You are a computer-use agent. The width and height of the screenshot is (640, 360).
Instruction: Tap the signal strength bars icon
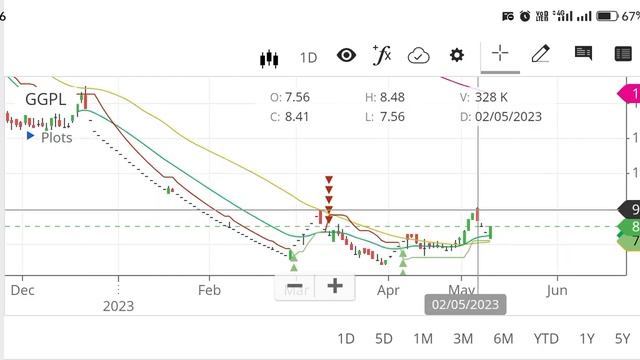[x=584, y=16]
